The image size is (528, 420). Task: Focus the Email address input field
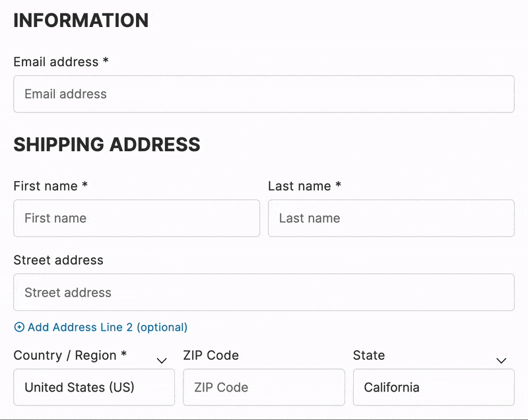pos(264,94)
